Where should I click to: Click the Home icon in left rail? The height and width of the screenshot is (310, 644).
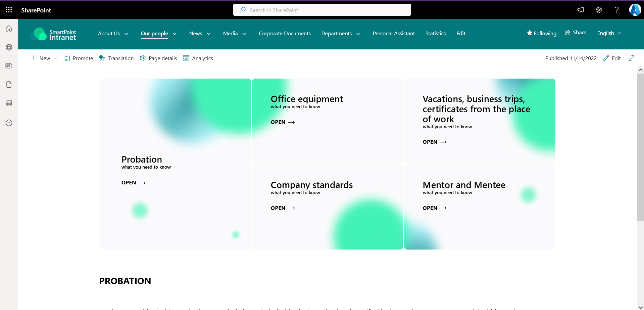9,29
